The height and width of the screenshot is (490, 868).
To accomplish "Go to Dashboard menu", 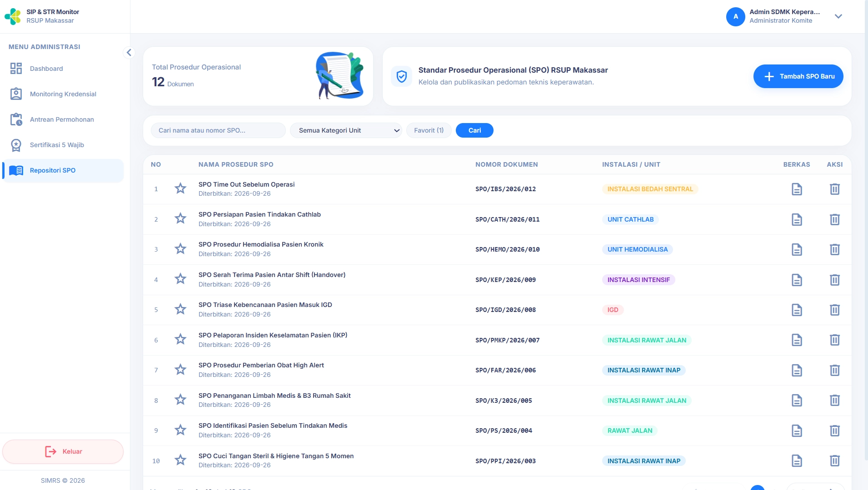I will click(63, 69).
